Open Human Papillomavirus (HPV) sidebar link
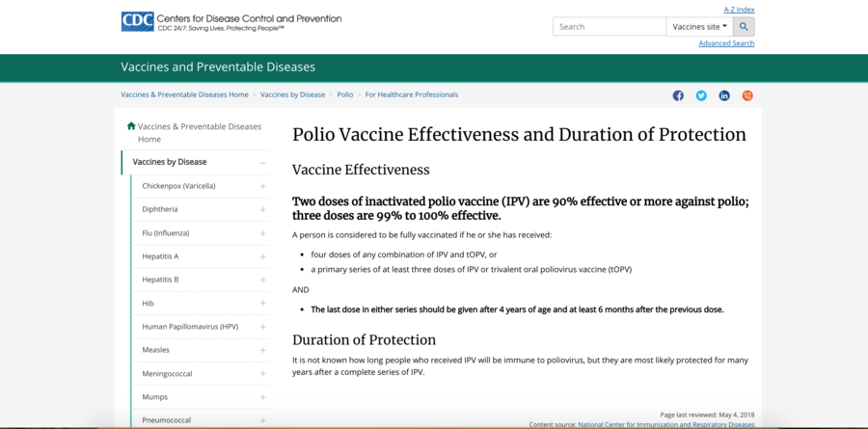868x429 pixels. (x=190, y=327)
